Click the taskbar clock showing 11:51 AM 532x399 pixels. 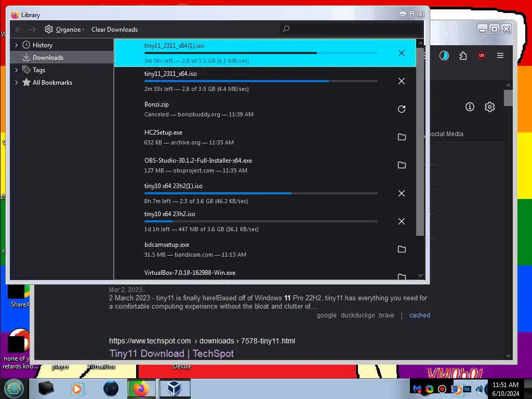point(505,389)
